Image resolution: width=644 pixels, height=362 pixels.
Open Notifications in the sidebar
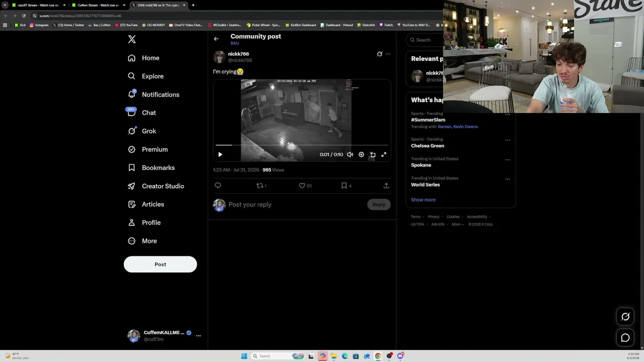tap(153, 95)
